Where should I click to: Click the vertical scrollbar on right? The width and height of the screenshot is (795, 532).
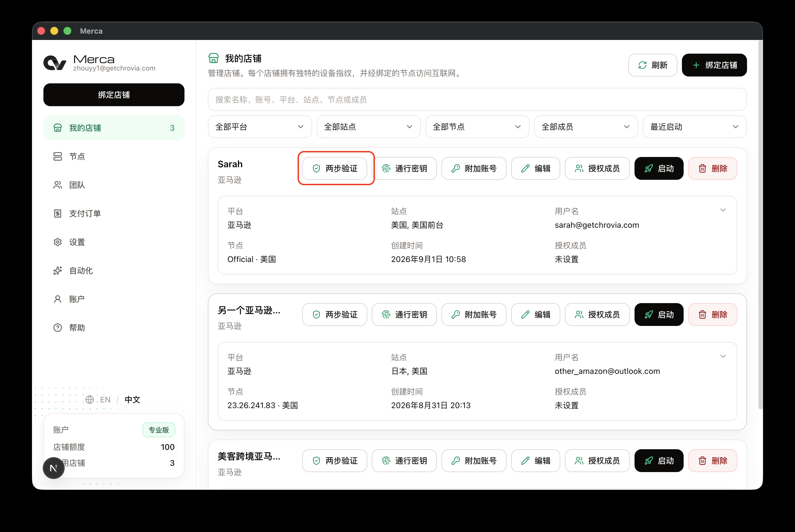pos(760,224)
